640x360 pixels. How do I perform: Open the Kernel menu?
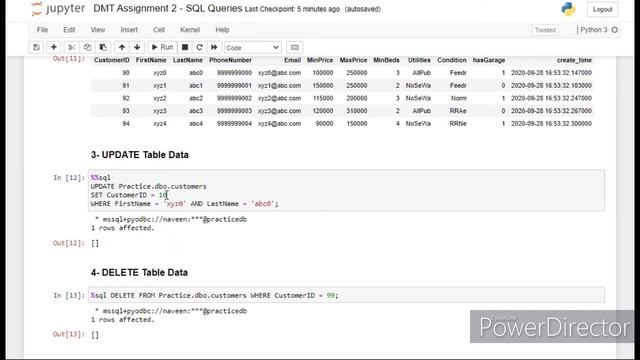pyautogui.click(x=190, y=30)
